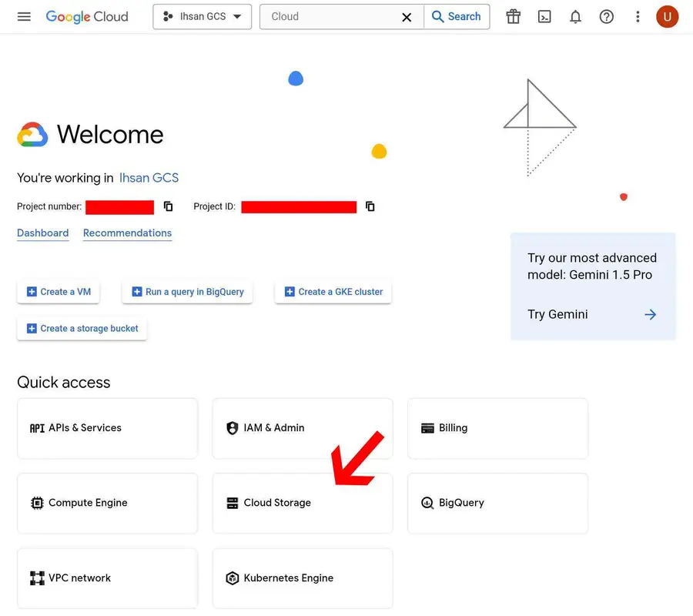This screenshot has width=693, height=616.
Task: Open the help question mark icon
Action: (607, 16)
